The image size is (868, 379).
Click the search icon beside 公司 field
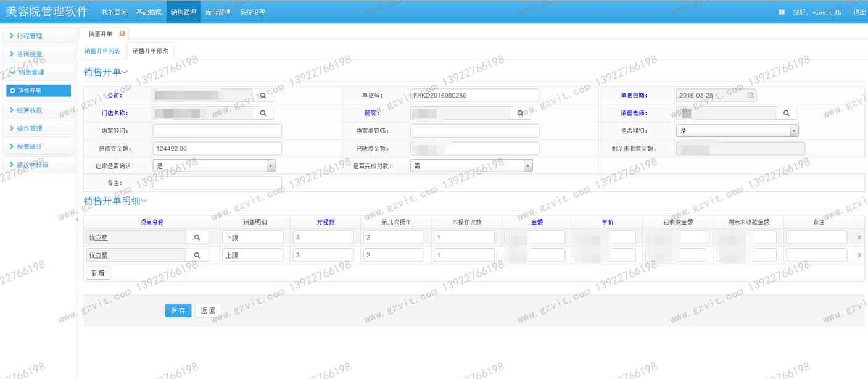[263, 96]
